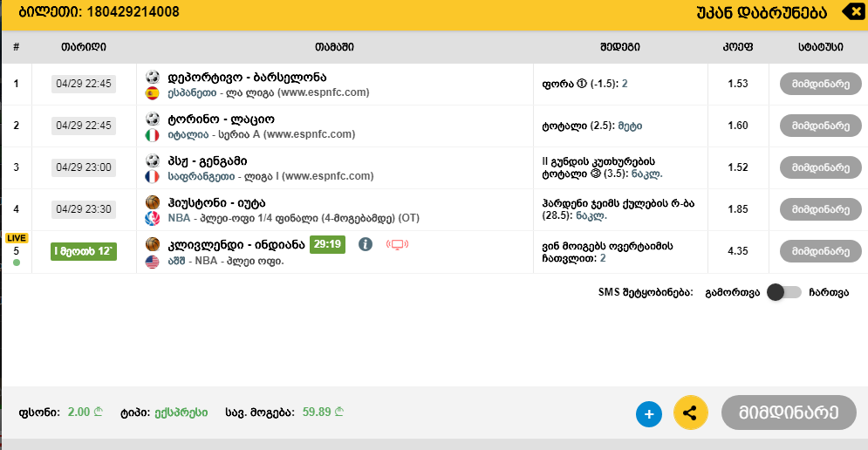Screen dimensions: 868x450
Task: Click odds value 1.53
Action: [x=738, y=84]
